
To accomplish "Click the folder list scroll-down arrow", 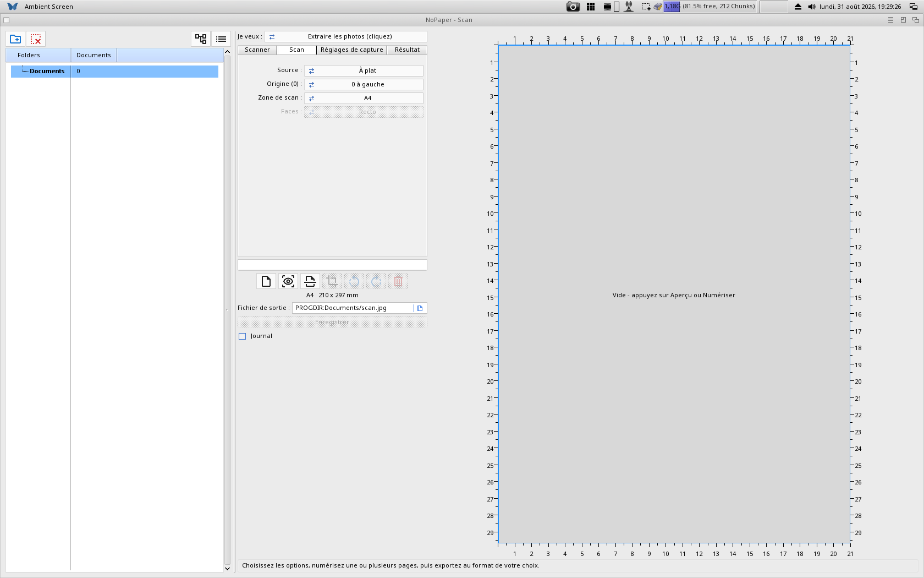I will (227, 569).
